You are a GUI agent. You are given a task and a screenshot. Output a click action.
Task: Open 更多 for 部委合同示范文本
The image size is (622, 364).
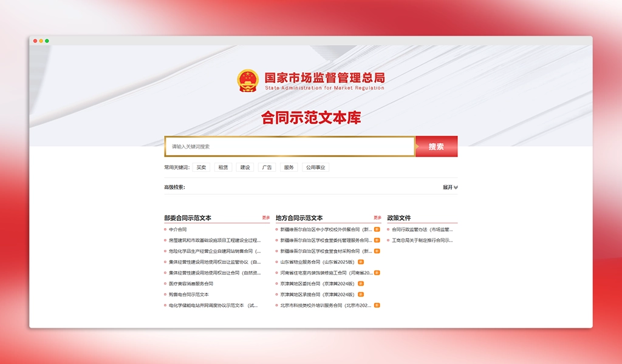(266, 218)
